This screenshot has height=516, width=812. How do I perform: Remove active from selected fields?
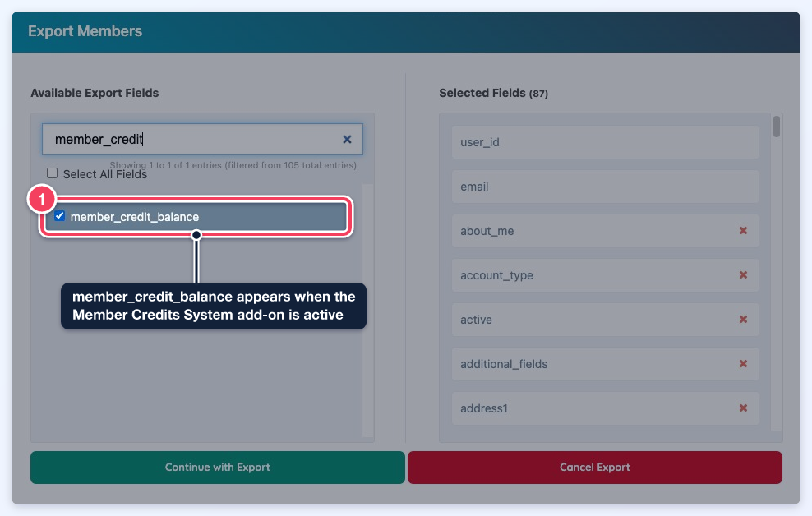pyautogui.click(x=743, y=320)
